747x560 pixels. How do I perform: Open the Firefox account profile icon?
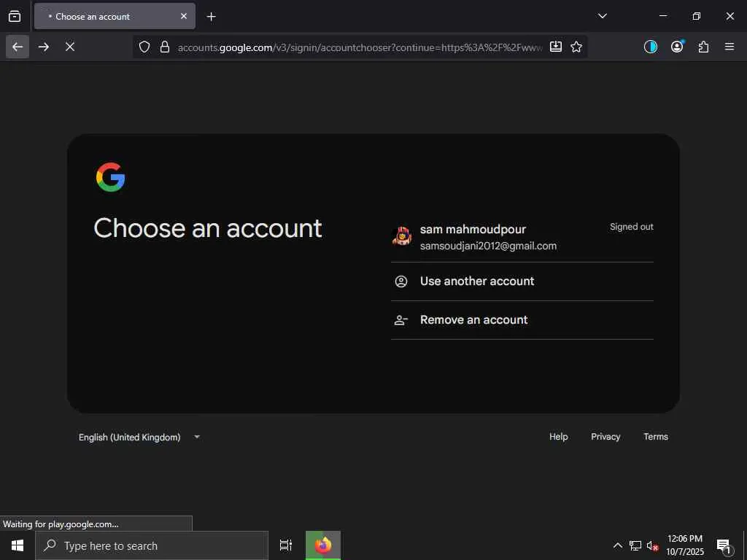[677, 47]
